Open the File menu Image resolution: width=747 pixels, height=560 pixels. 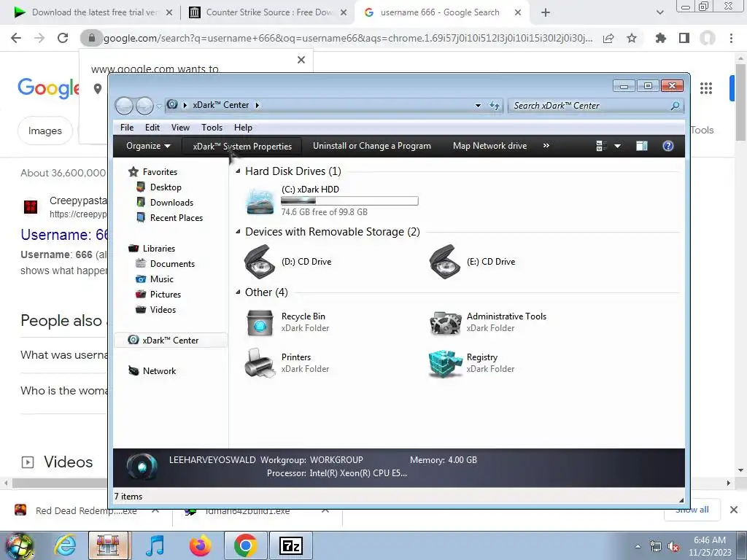click(127, 127)
